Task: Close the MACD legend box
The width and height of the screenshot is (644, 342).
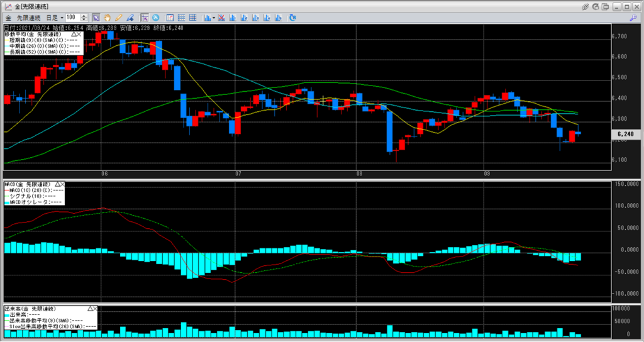Action: (63, 184)
